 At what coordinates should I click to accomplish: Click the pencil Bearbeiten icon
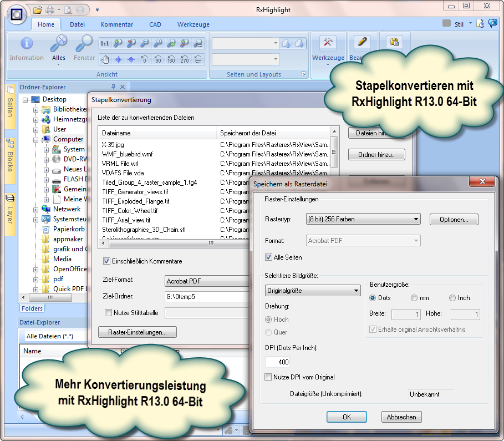(x=362, y=43)
